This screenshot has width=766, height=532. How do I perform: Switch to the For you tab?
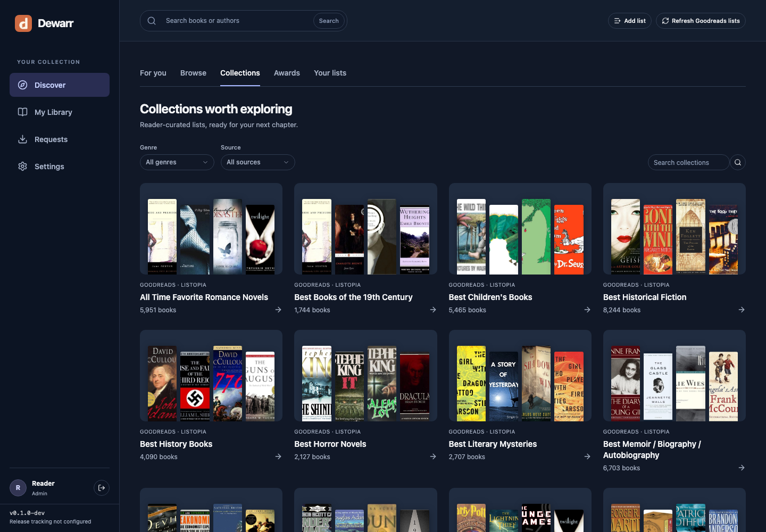pyautogui.click(x=153, y=73)
